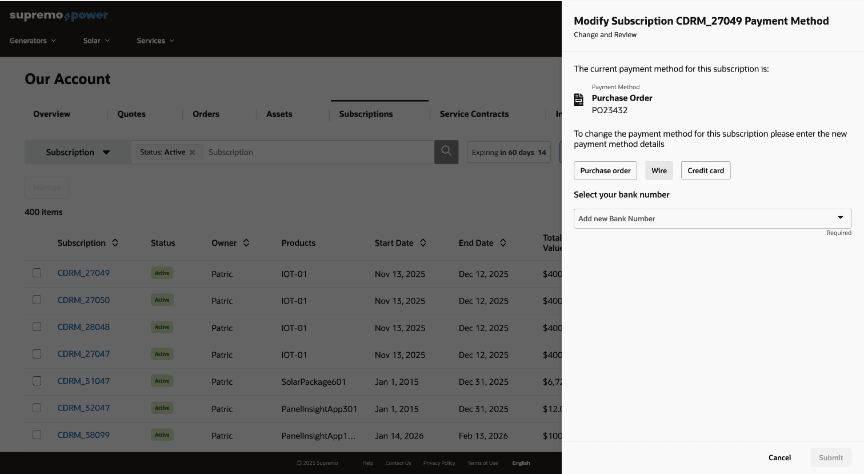
Task: Select the Credit card payment option
Action: pos(706,170)
